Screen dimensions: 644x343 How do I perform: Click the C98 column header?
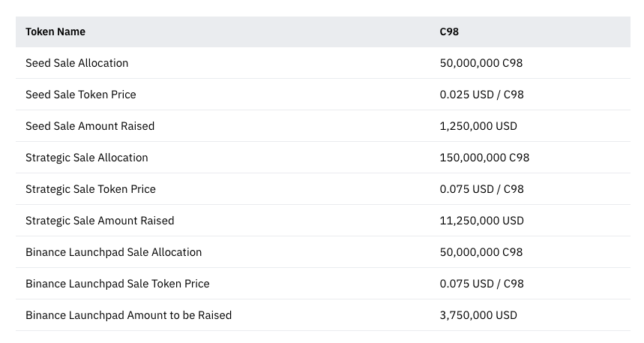click(449, 32)
